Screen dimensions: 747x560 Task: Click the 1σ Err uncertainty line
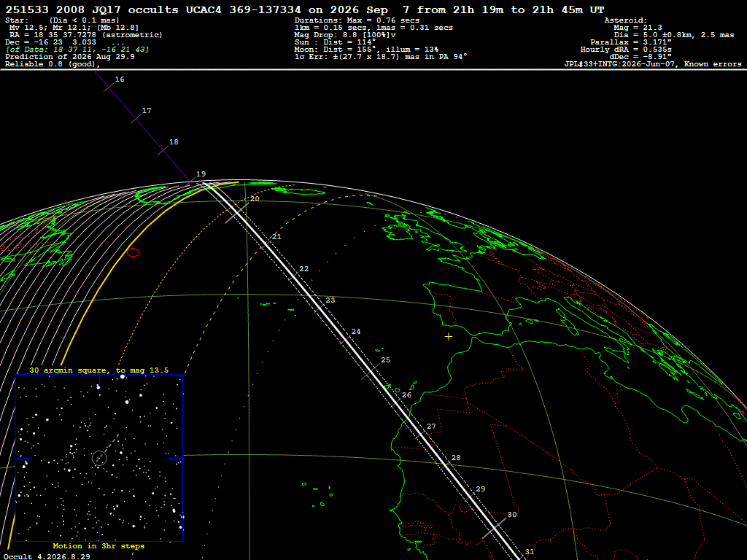coord(381,57)
